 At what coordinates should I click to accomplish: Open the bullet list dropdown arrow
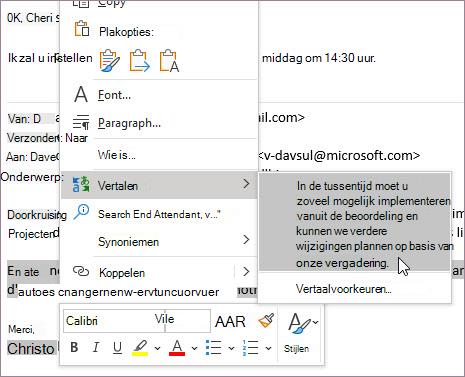pos(231,349)
